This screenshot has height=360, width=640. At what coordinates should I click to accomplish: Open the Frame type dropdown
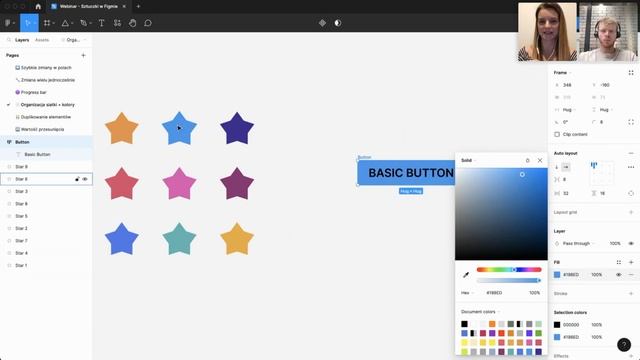(562, 73)
